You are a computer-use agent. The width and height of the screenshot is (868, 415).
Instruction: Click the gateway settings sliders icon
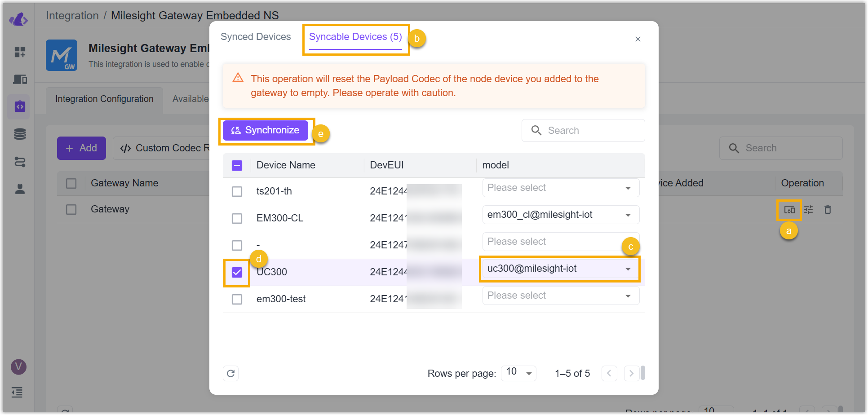(809, 210)
